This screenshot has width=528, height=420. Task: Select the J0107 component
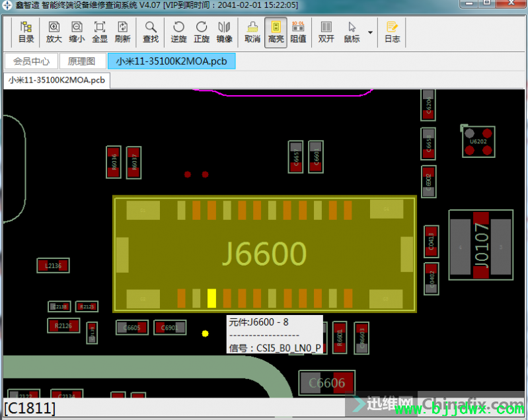click(x=481, y=245)
